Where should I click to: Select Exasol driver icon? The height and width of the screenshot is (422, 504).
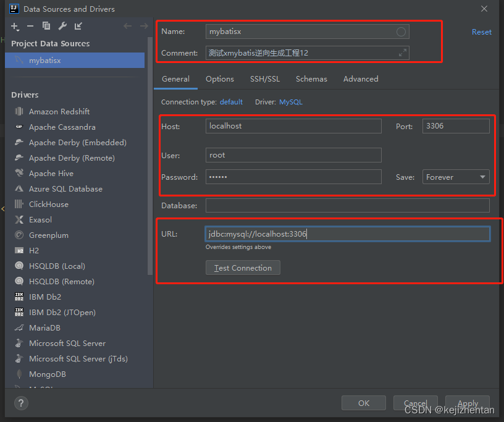pyautogui.click(x=19, y=219)
